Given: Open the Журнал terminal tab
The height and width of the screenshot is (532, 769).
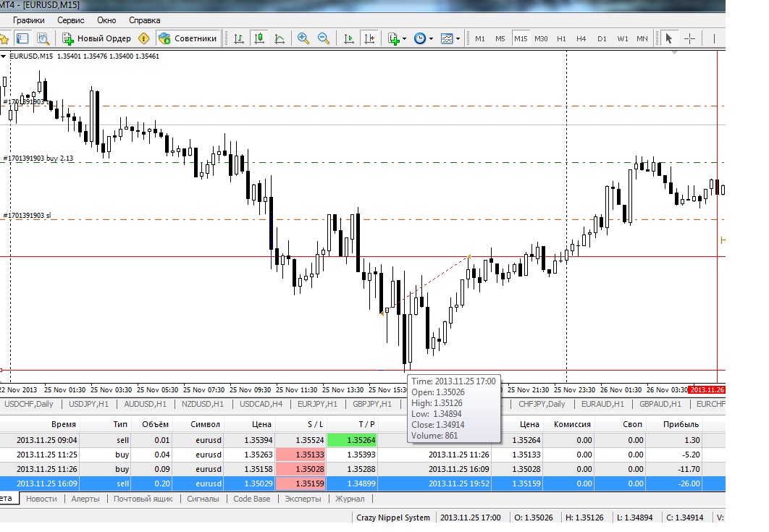Looking at the screenshot, I should pyautogui.click(x=350, y=499).
